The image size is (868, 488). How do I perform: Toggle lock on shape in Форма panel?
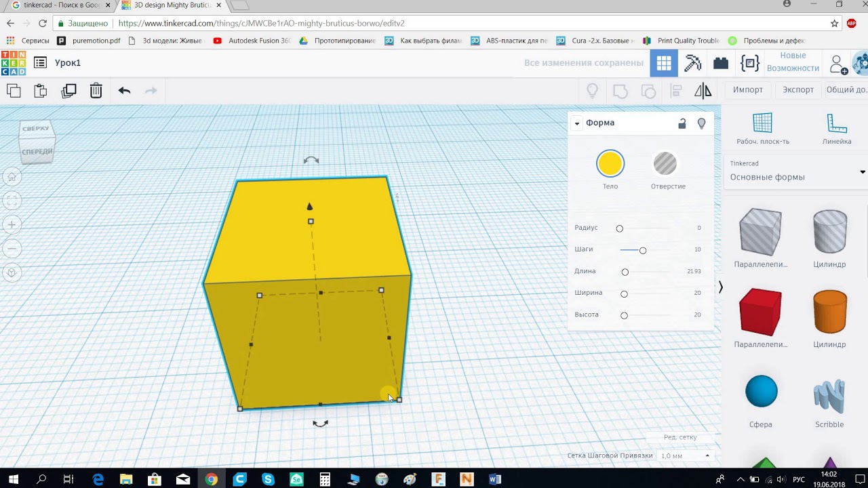point(682,123)
